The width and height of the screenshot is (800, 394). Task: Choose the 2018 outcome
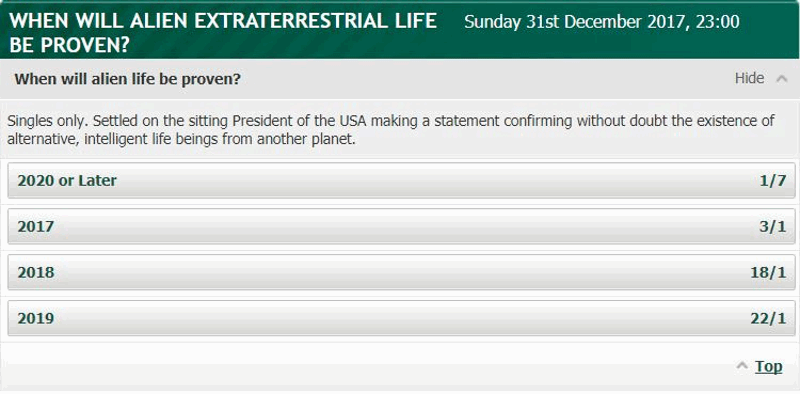[402, 273]
